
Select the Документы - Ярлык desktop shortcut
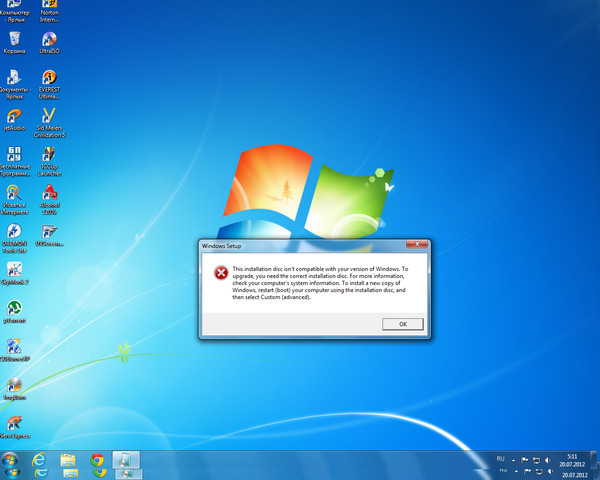click(x=14, y=85)
